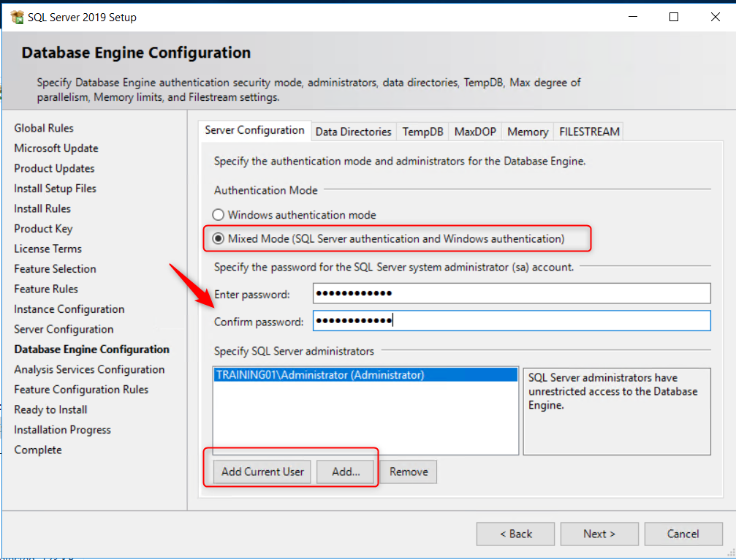Click Feature Configuration Rules step
Image resolution: width=736 pixels, height=560 pixels.
pyautogui.click(x=81, y=390)
